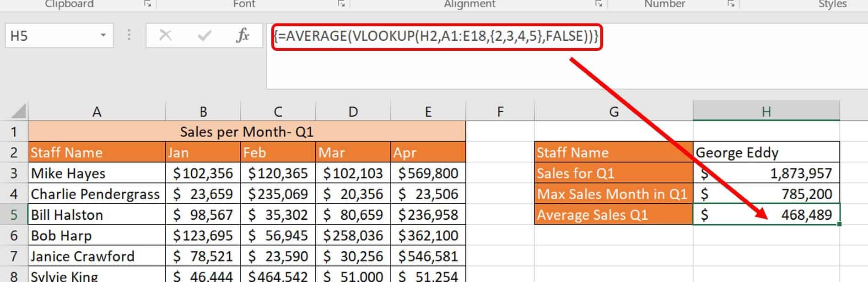Select the 'Charlie Pendergrass' cell

point(97,194)
